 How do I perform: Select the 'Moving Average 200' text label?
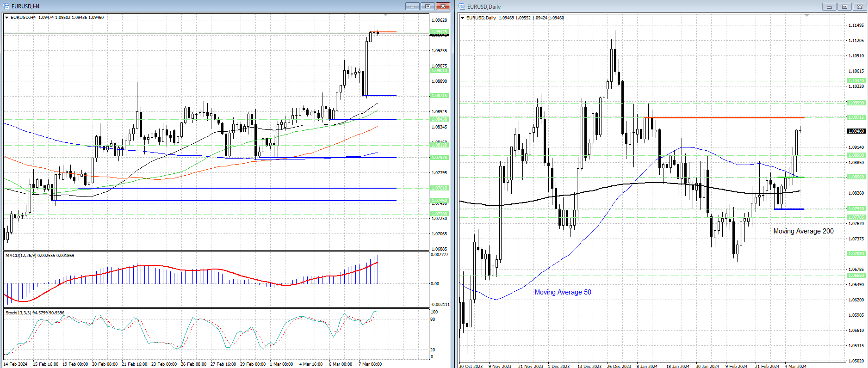click(x=803, y=231)
